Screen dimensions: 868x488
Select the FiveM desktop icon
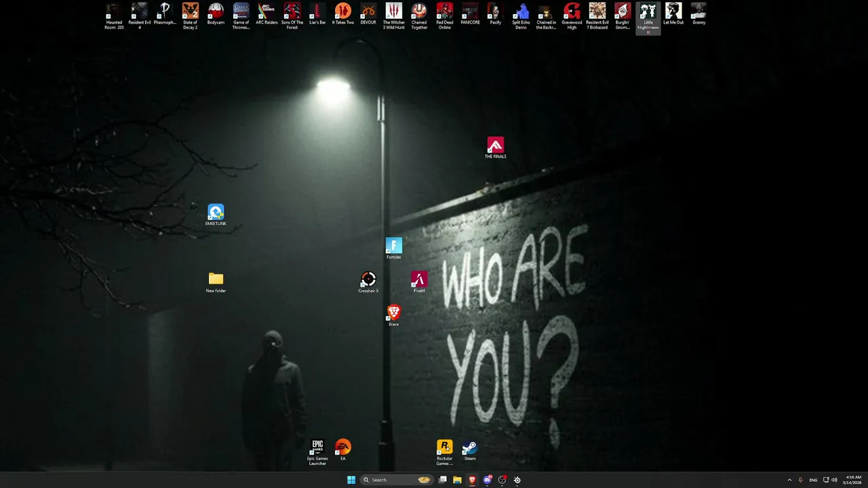click(419, 282)
